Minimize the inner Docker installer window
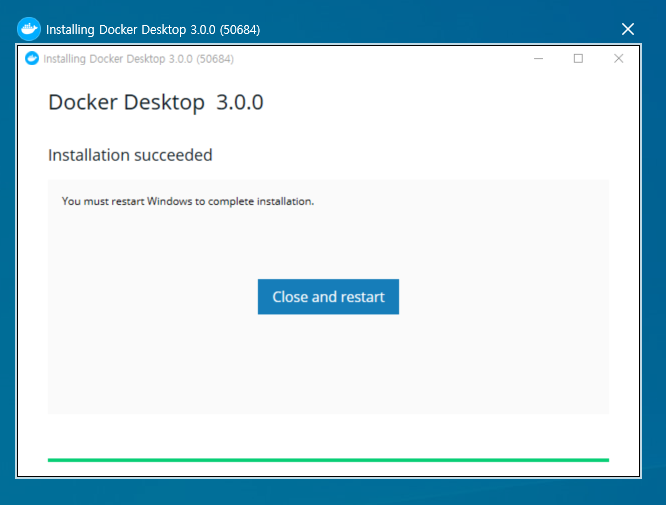666x505 pixels. (539, 58)
